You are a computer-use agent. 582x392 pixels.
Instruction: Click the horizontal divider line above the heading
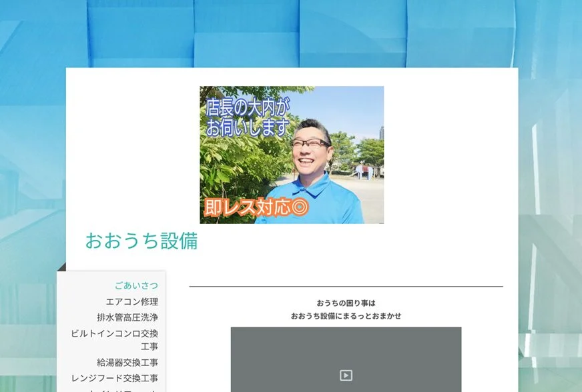click(x=346, y=287)
